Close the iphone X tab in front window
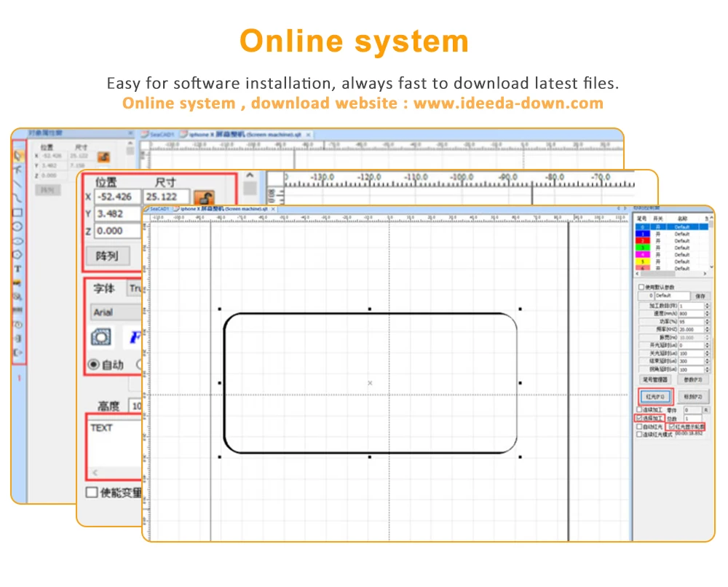728x587 pixels. click(274, 209)
